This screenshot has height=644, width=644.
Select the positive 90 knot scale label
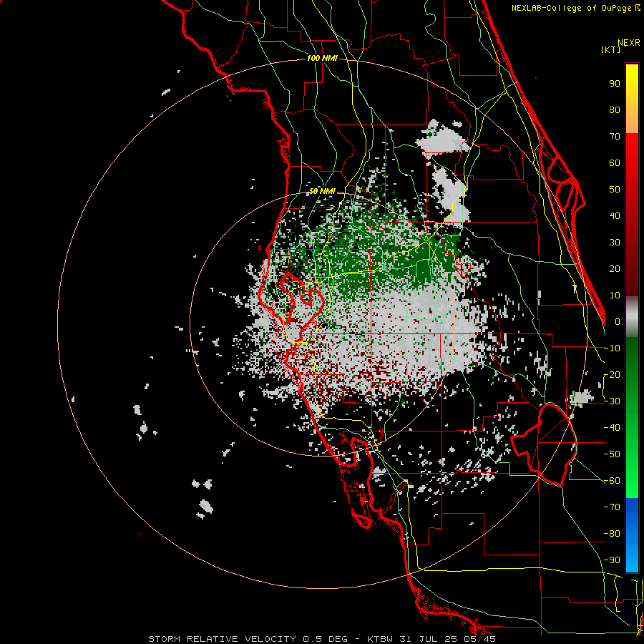coord(615,84)
